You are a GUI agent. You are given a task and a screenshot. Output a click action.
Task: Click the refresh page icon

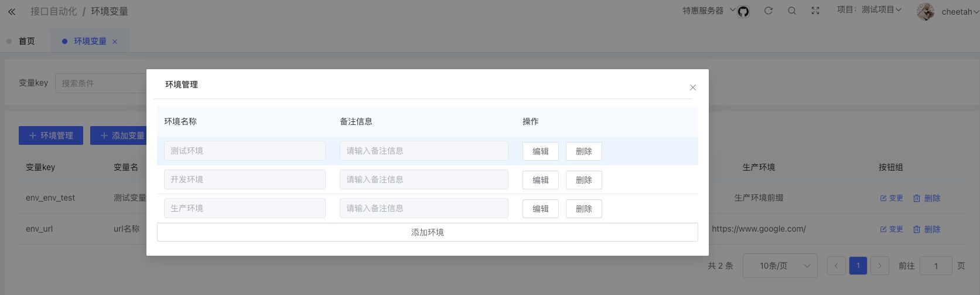coord(769,11)
